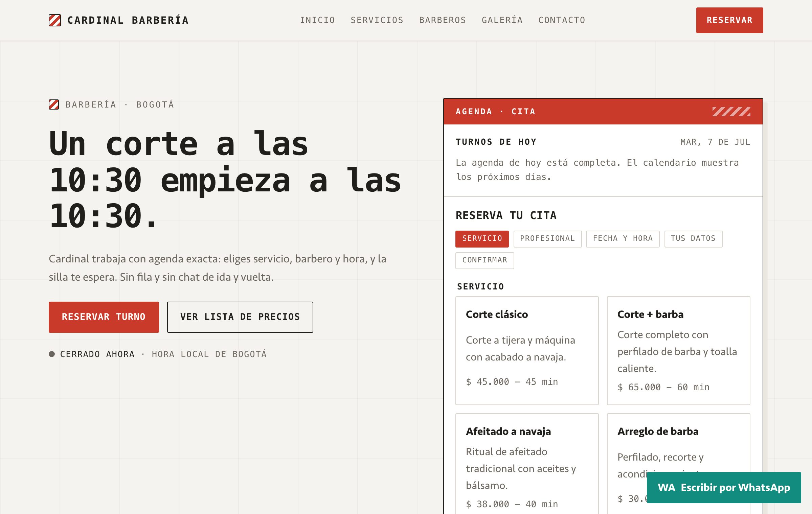Click VER LISTA DE PRECIOS button

tap(240, 317)
